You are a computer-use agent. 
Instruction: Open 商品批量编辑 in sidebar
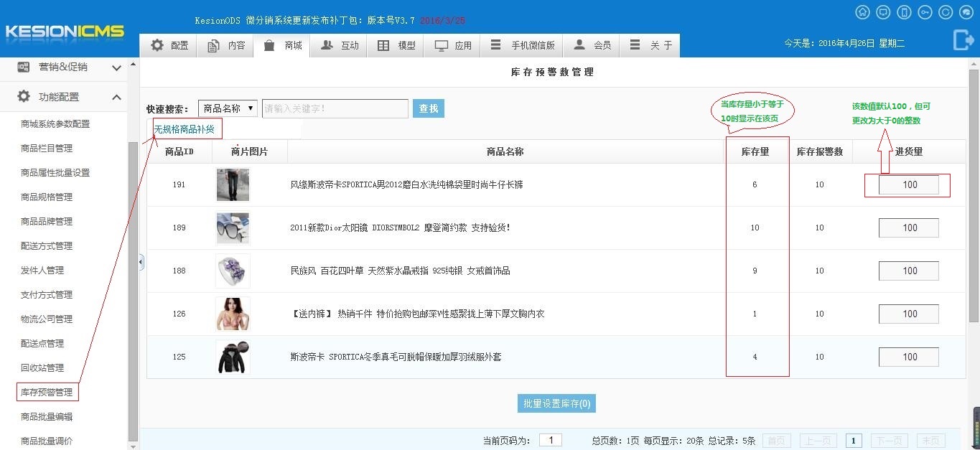coord(47,416)
